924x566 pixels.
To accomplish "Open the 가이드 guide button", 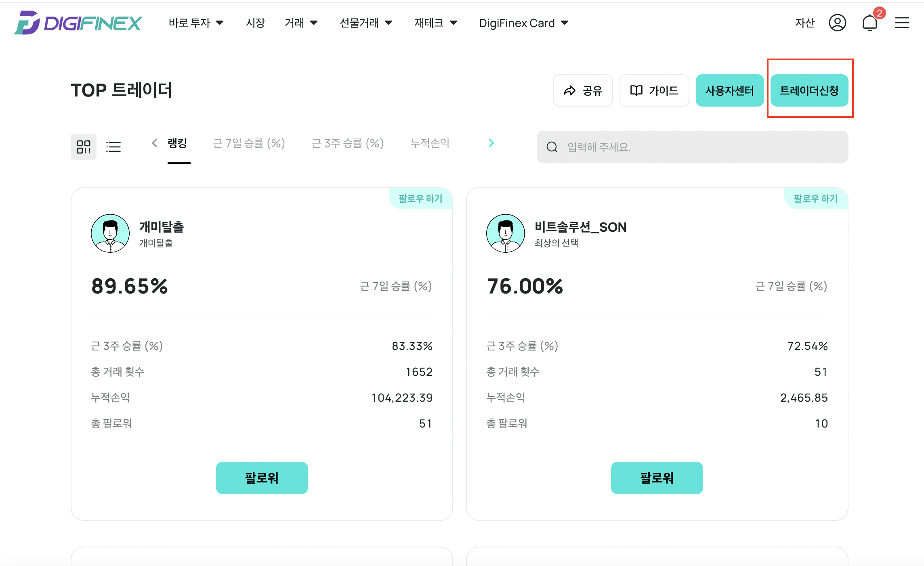I will click(x=654, y=90).
